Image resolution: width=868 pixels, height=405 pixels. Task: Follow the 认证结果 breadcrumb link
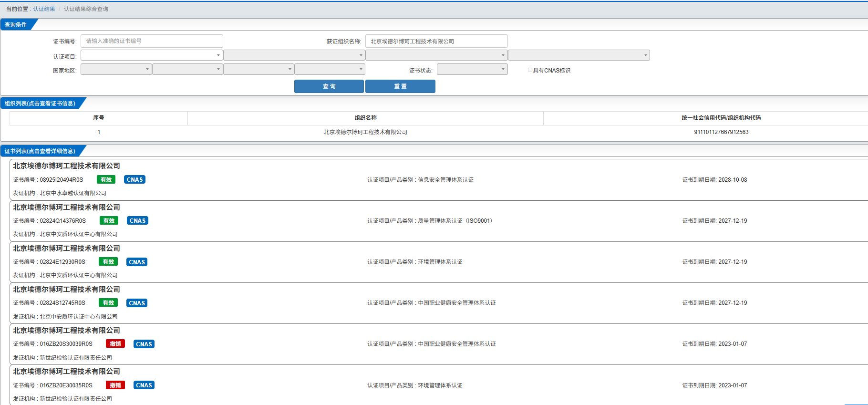(x=44, y=9)
